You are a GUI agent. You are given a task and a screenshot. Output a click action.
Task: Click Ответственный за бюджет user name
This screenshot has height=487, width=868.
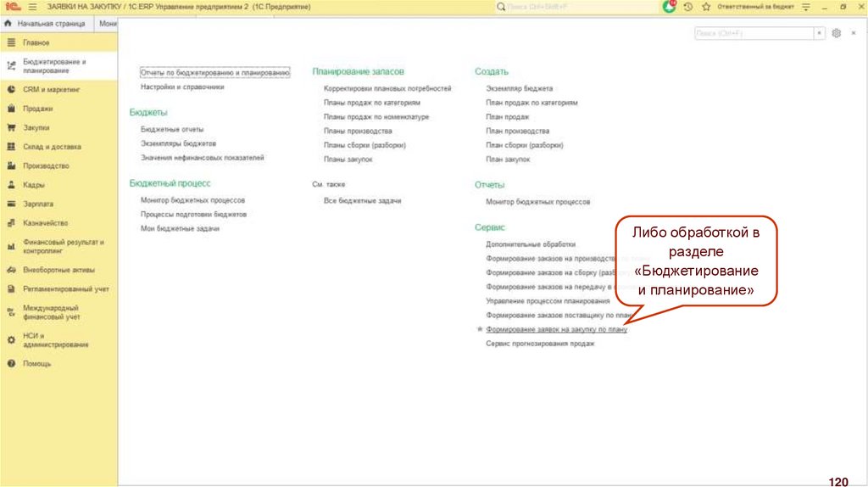755,7
